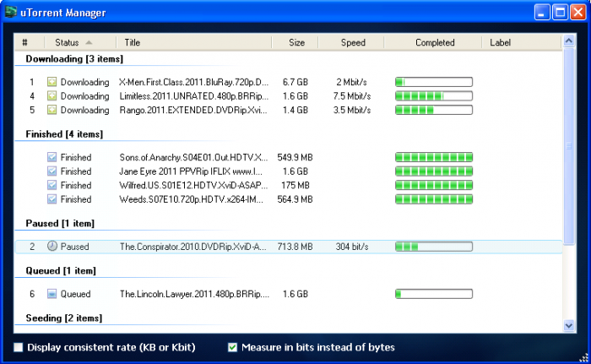Collapse the Downloading [3 items] group
This screenshot has width=591, height=364.
coord(74,59)
